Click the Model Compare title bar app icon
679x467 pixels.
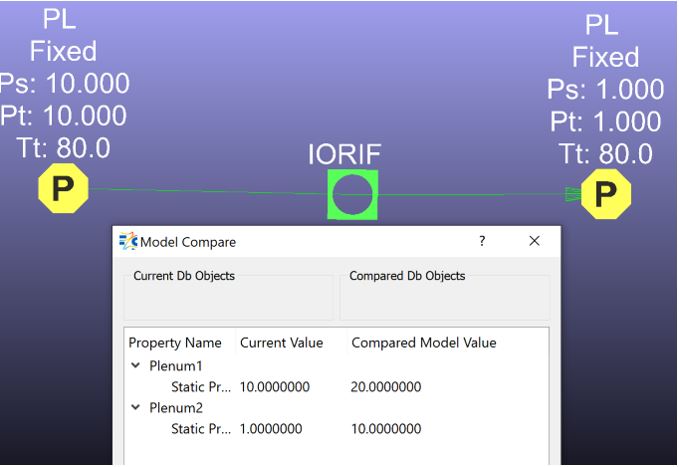pyautogui.click(x=128, y=242)
